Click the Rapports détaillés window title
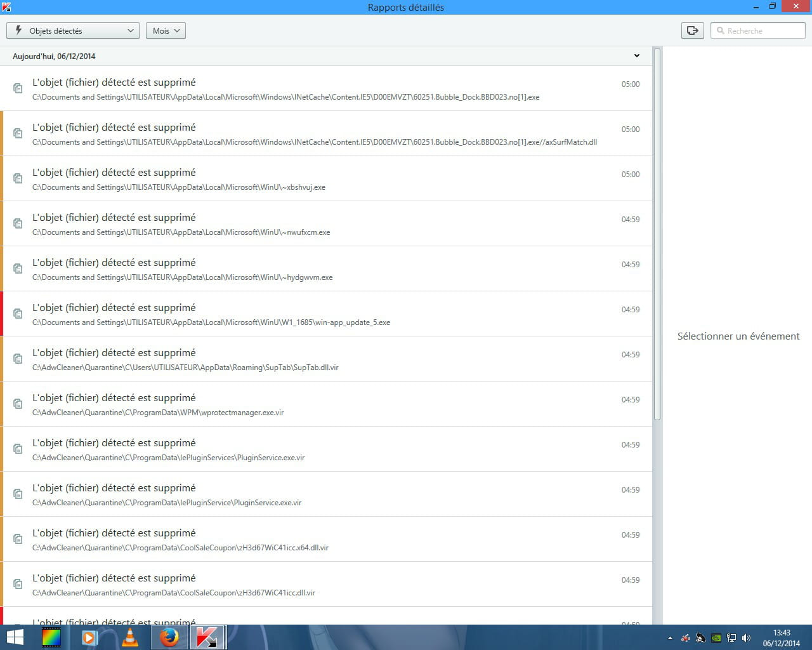 (406, 8)
